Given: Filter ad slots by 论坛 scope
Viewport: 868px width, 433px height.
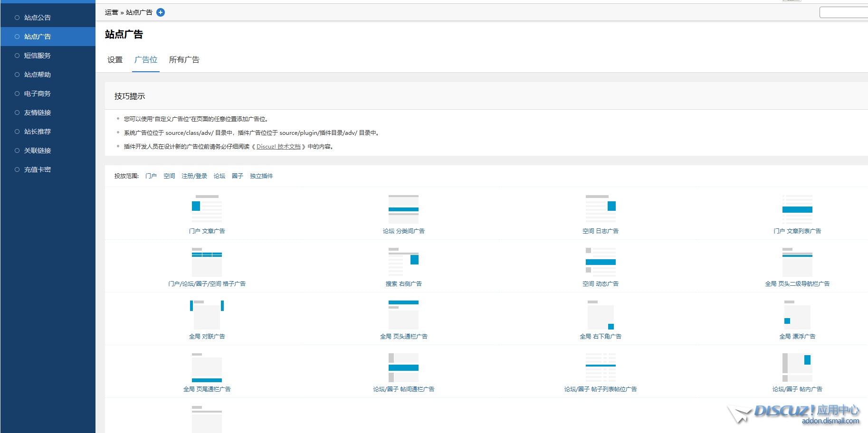Looking at the screenshot, I should point(219,176).
